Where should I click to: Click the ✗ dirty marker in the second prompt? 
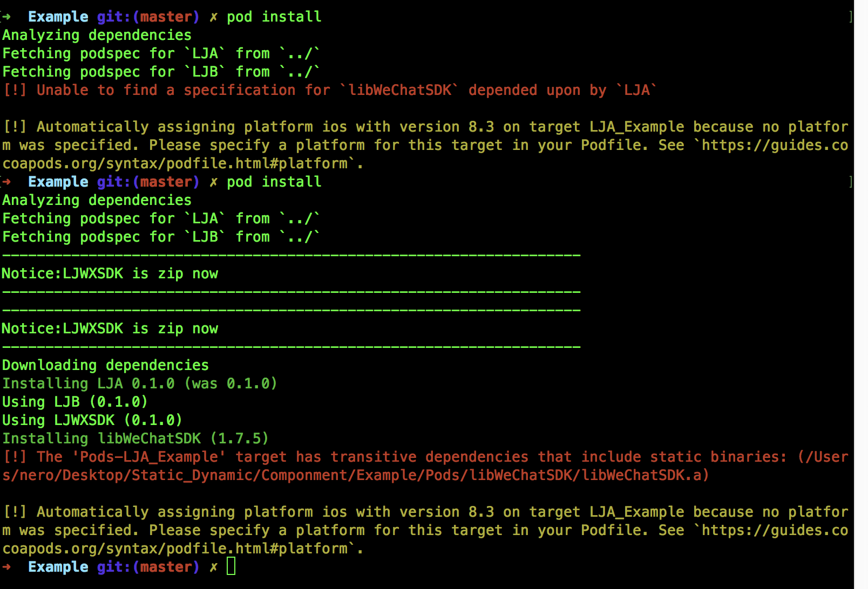click(214, 182)
